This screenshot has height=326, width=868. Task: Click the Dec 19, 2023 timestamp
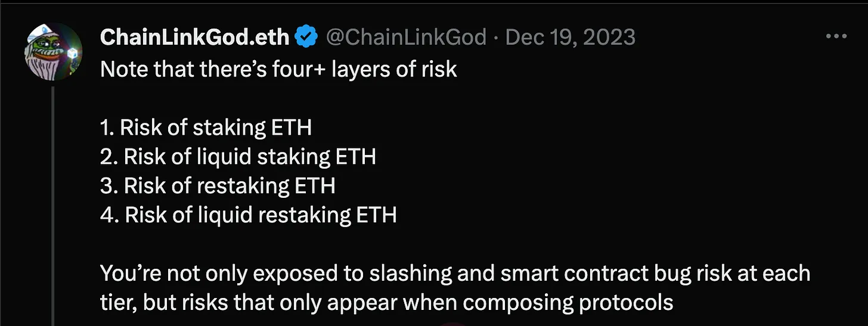pyautogui.click(x=570, y=38)
